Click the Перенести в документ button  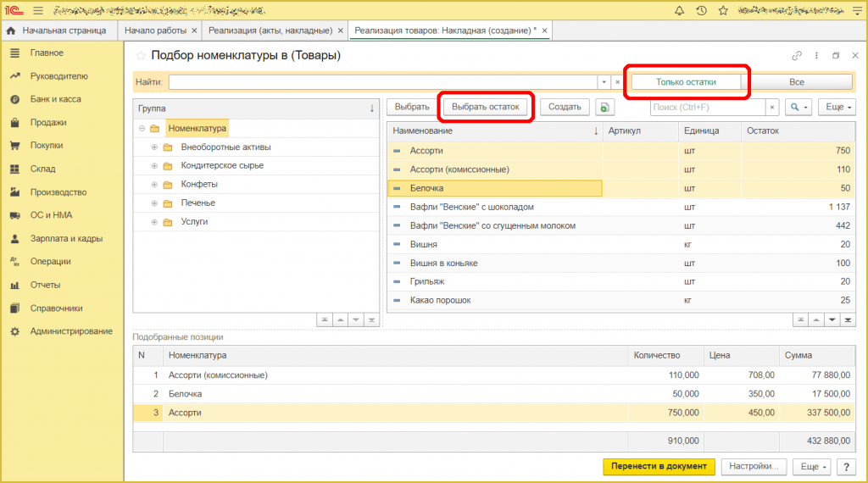(658, 467)
